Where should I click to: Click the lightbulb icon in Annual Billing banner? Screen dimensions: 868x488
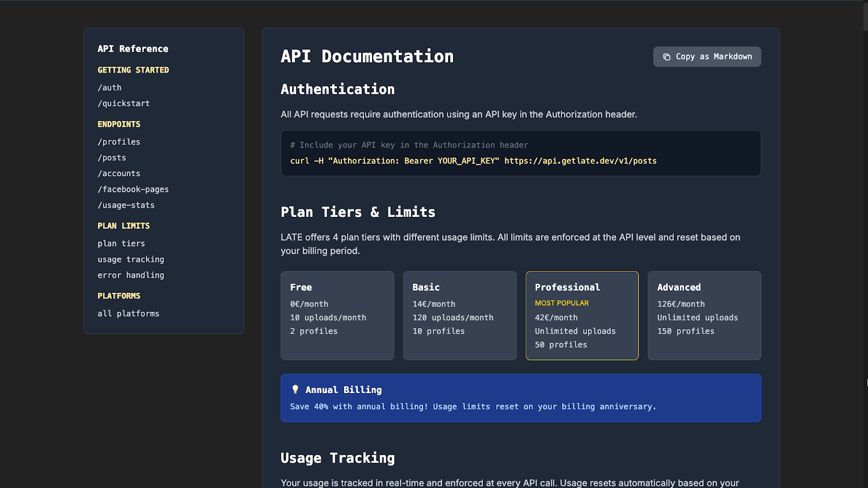295,389
